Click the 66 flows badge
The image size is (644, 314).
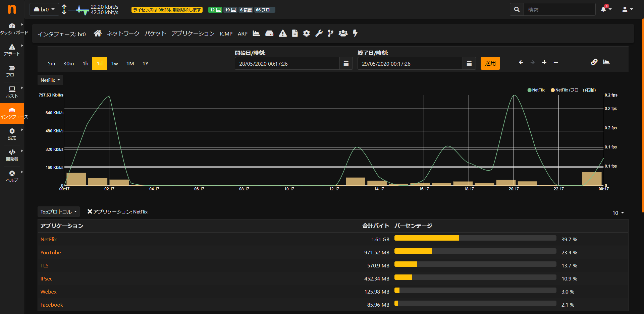pos(265,10)
